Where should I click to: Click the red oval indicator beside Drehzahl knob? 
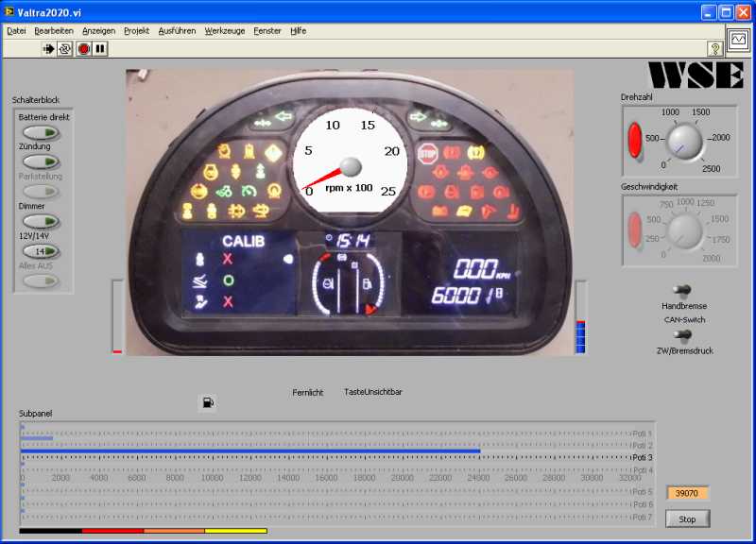pos(635,140)
